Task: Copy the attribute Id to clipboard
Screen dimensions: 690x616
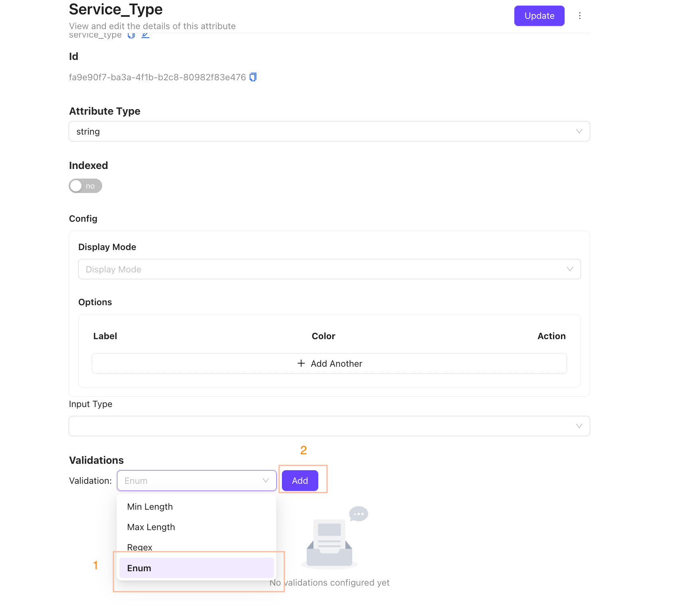Action: pos(253,77)
